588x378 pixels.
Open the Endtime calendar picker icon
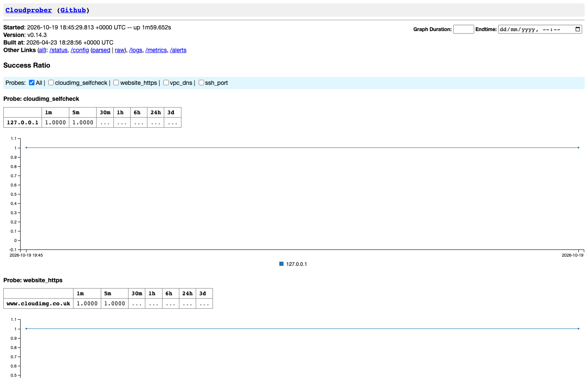tap(577, 29)
